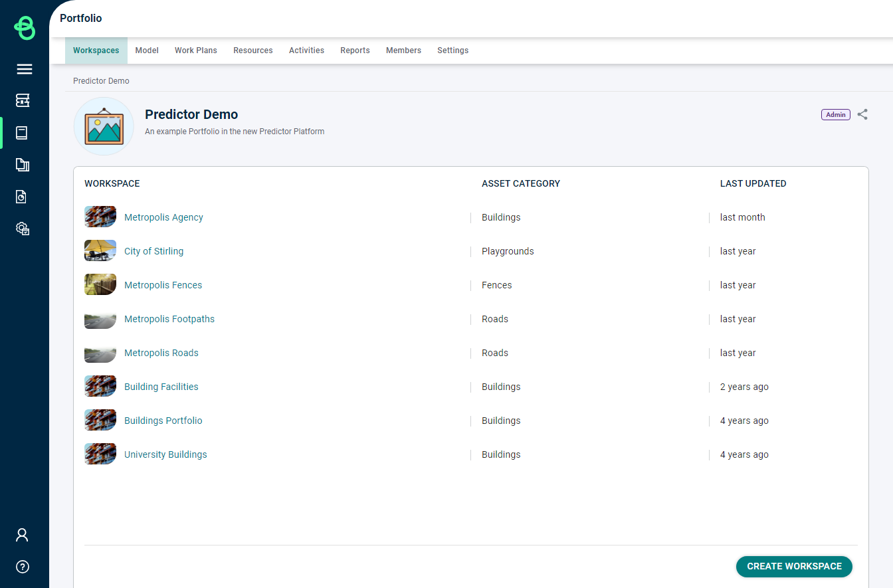Click the help question mark icon
This screenshot has width=893, height=588.
23,567
